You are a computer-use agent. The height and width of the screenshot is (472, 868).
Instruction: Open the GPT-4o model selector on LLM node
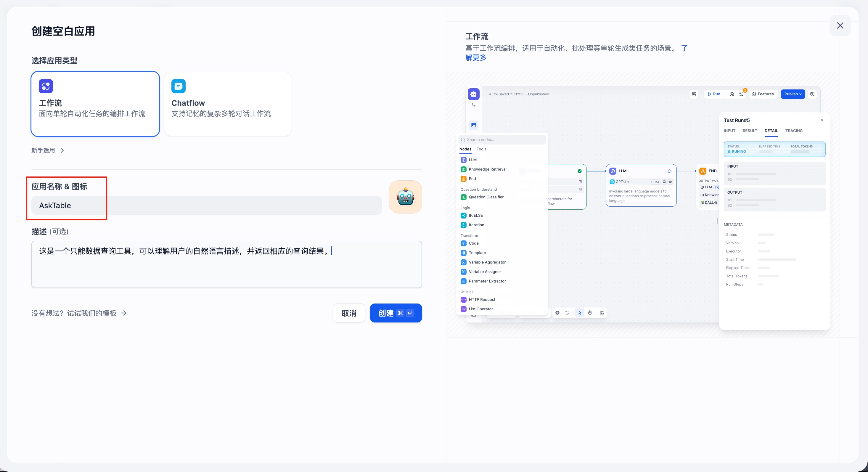pyautogui.click(x=623, y=182)
